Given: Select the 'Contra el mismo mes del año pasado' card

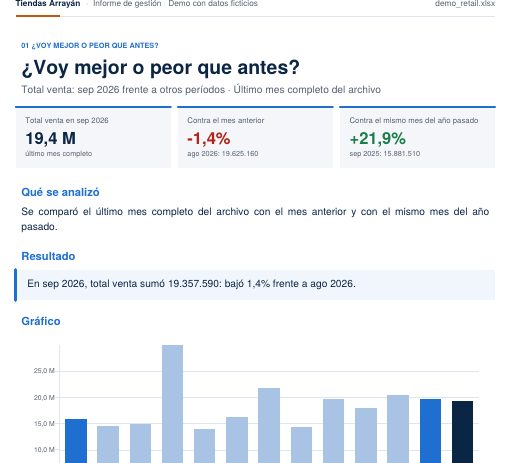Looking at the screenshot, I should click(417, 137).
